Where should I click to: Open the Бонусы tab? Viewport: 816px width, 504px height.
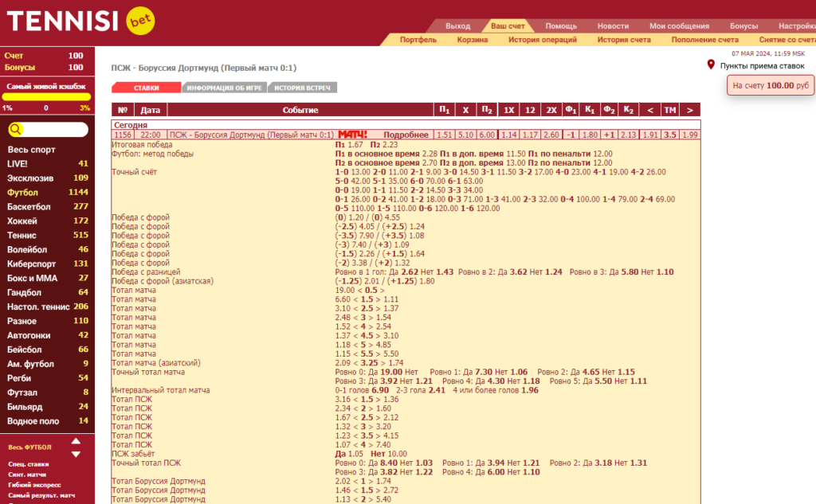click(x=743, y=26)
